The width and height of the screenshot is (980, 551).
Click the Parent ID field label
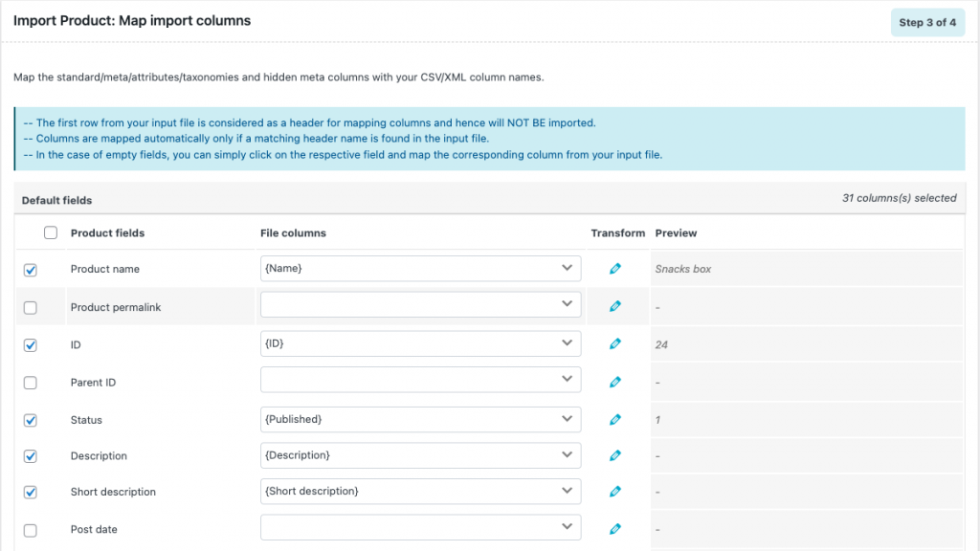pos(93,383)
